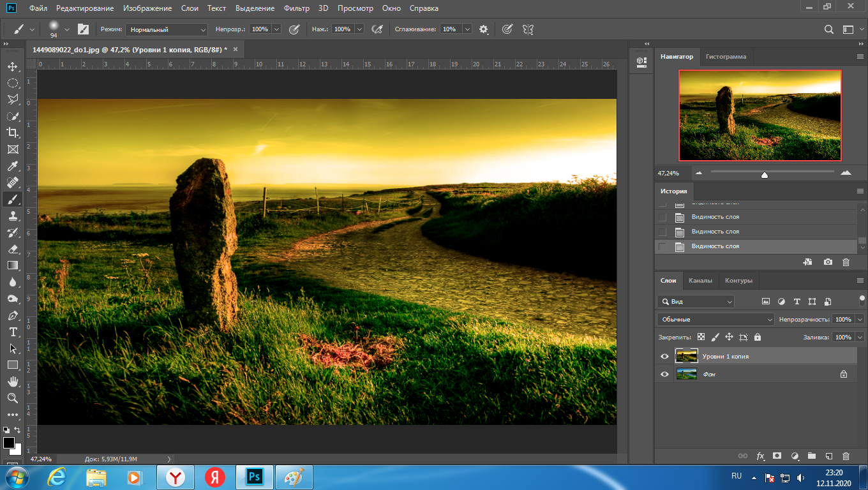Select the History Brush tool
The height and width of the screenshot is (490, 868).
[13, 232]
